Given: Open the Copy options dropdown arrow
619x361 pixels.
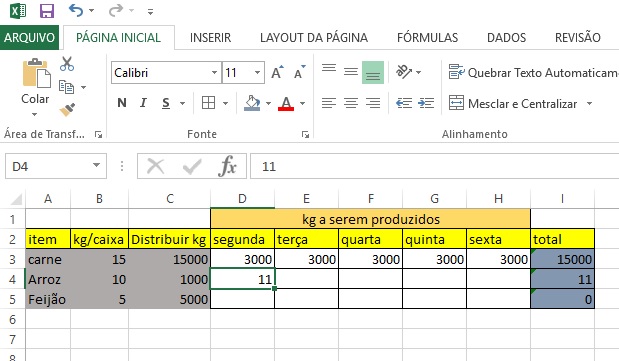Looking at the screenshot, I should [x=83, y=87].
